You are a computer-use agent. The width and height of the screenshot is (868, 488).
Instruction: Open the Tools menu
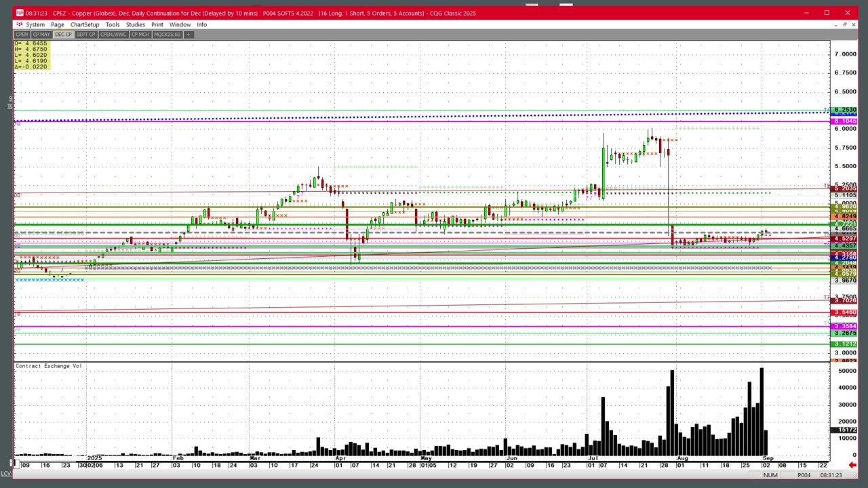tap(113, 24)
